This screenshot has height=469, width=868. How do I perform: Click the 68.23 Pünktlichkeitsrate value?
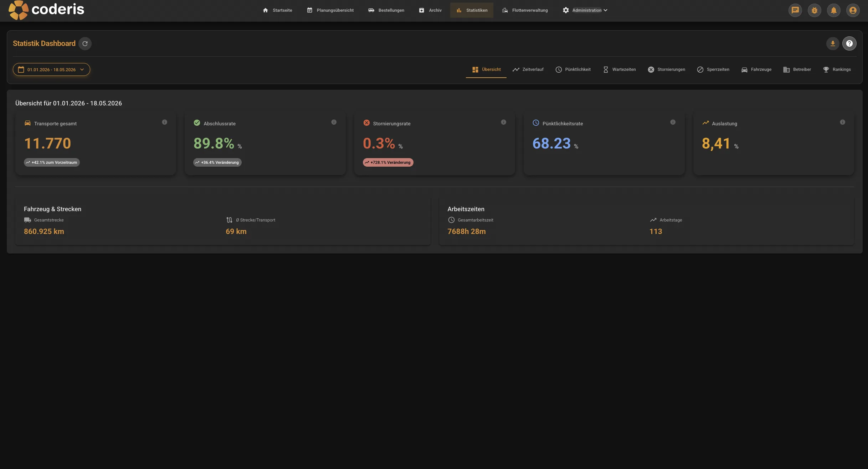pos(551,144)
